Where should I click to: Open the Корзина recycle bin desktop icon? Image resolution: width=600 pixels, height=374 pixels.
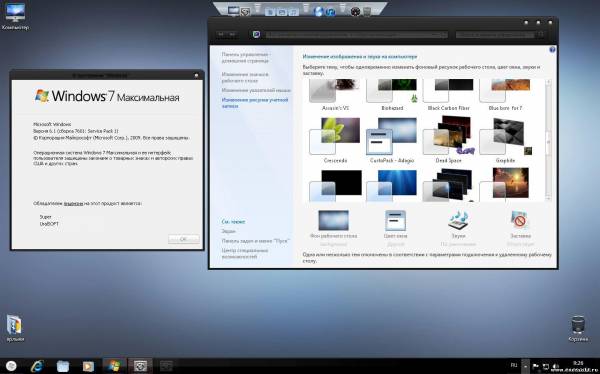point(578,328)
